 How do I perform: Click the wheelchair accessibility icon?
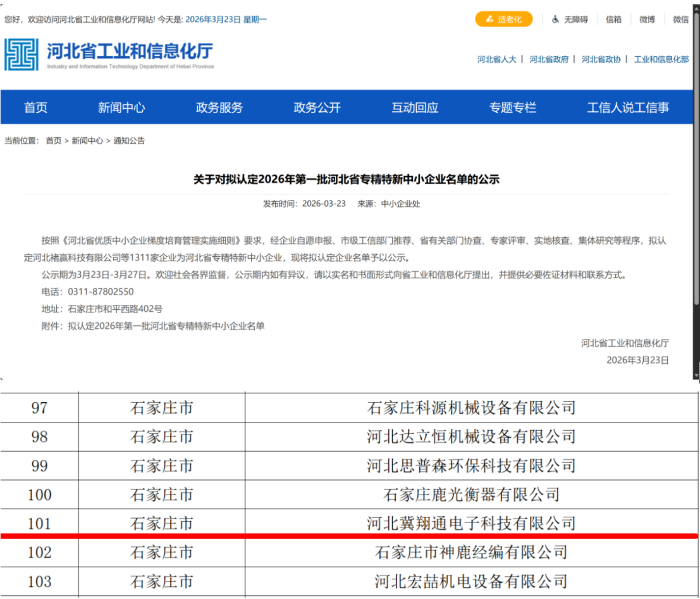click(x=555, y=20)
